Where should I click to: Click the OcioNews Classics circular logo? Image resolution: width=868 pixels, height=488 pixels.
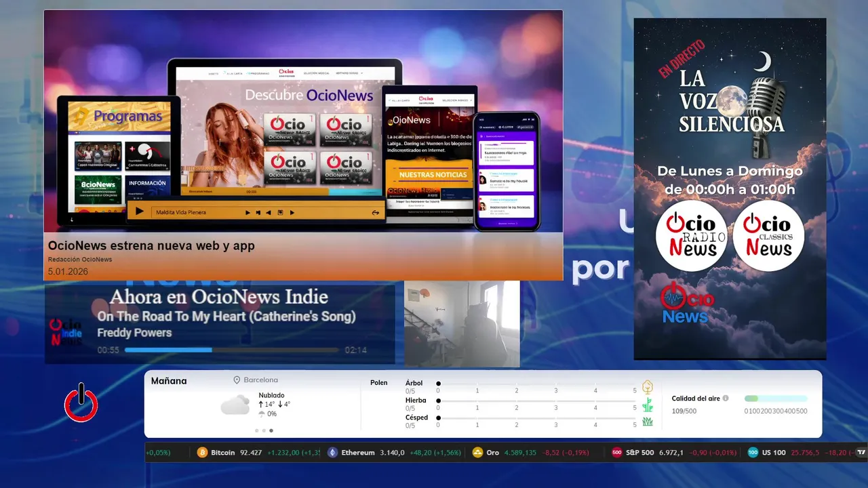(768, 236)
